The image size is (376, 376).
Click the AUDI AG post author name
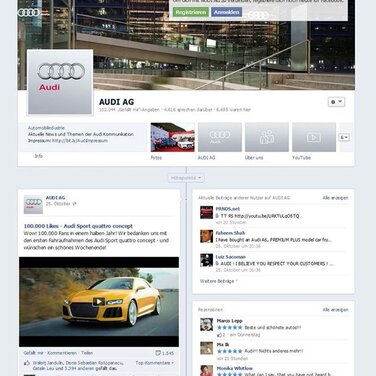pyautogui.click(x=55, y=198)
